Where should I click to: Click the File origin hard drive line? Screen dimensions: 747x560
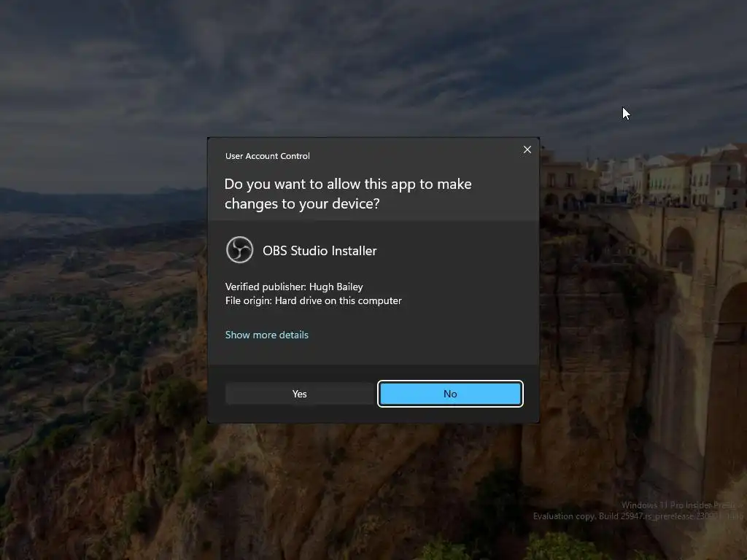pos(313,300)
